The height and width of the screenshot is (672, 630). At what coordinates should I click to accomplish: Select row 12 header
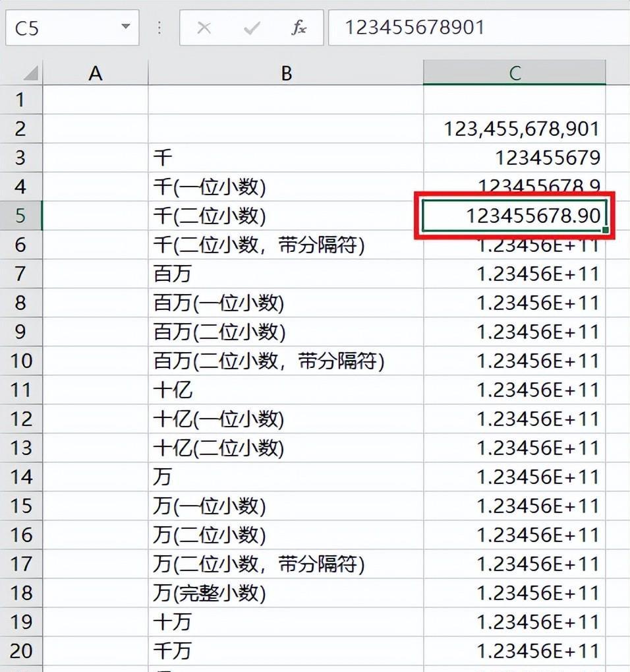20,419
